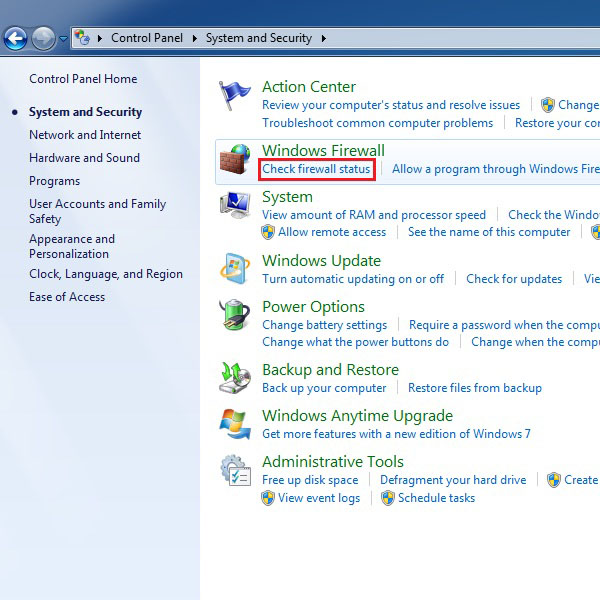The width and height of the screenshot is (600, 600).
Task: Click the Control Panel address bar icon
Action: [82, 38]
